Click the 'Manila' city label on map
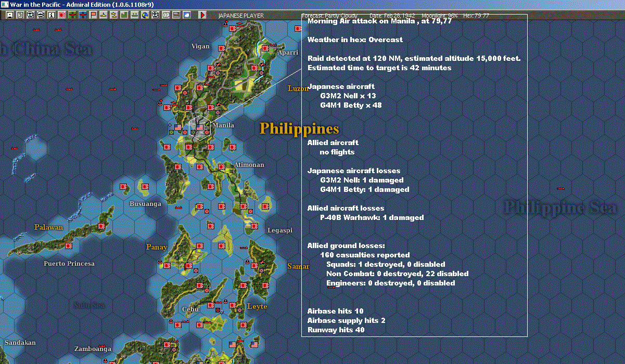This screenshot has width=625, height=364. (223, 125)
